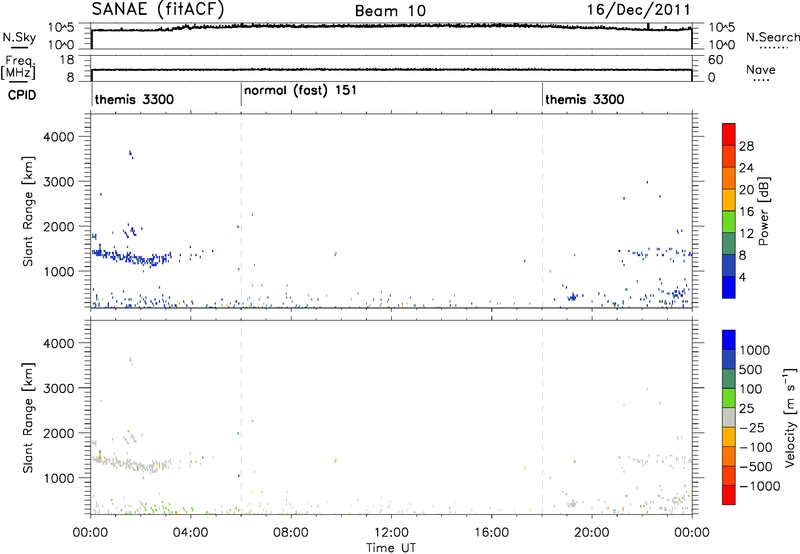800x554 pixels.
Task: Click the 100 tick on the velocity colorbar
Action: click(x=751, y=389)
